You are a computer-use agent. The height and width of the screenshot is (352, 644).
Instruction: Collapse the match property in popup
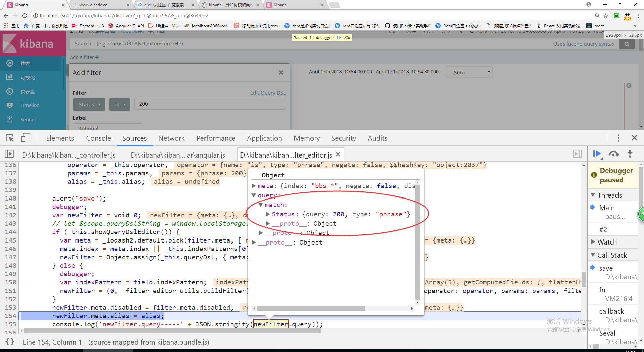point(261,205)
